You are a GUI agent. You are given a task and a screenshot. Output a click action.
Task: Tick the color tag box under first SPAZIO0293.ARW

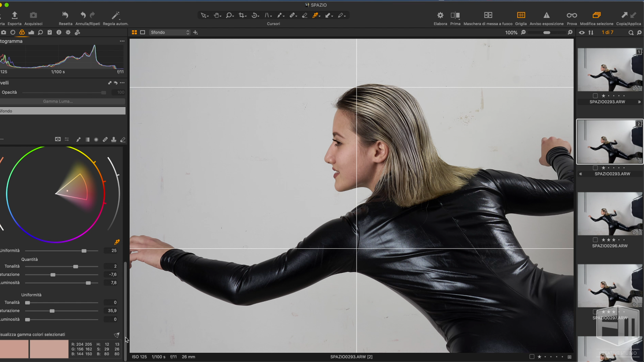coord(595,96)
